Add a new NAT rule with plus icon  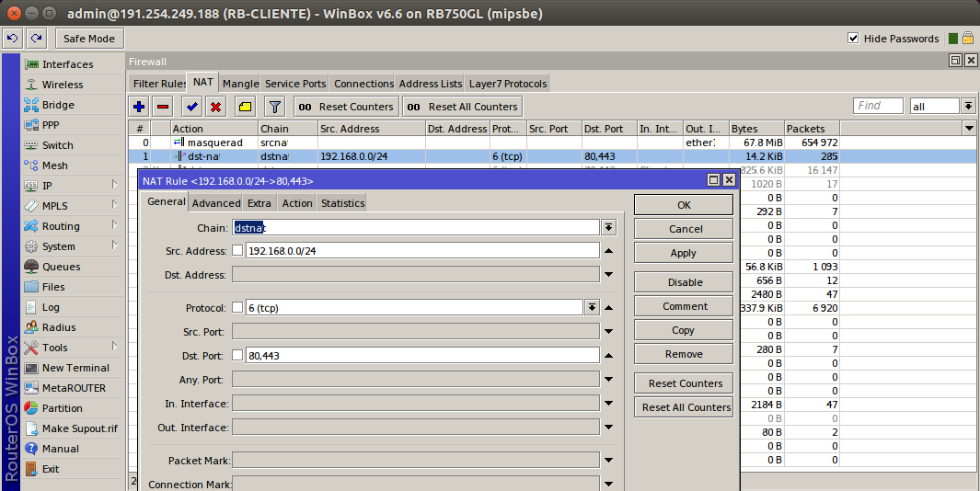point(139,107)
